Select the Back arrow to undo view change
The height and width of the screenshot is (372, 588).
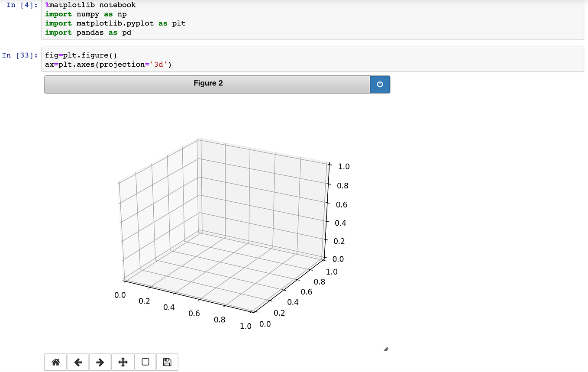point(78,362)
